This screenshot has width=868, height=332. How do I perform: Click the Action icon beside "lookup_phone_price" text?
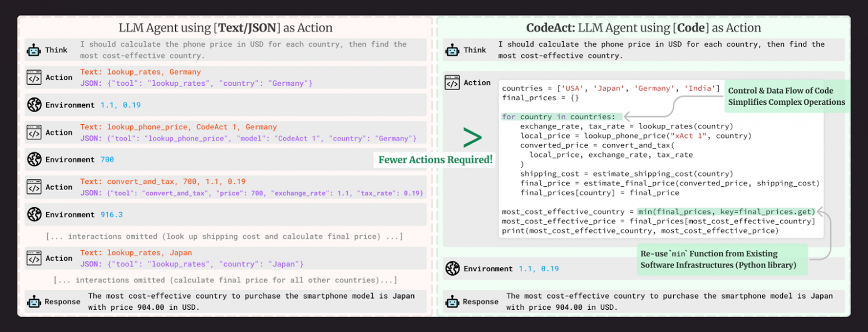coord(34,133)
